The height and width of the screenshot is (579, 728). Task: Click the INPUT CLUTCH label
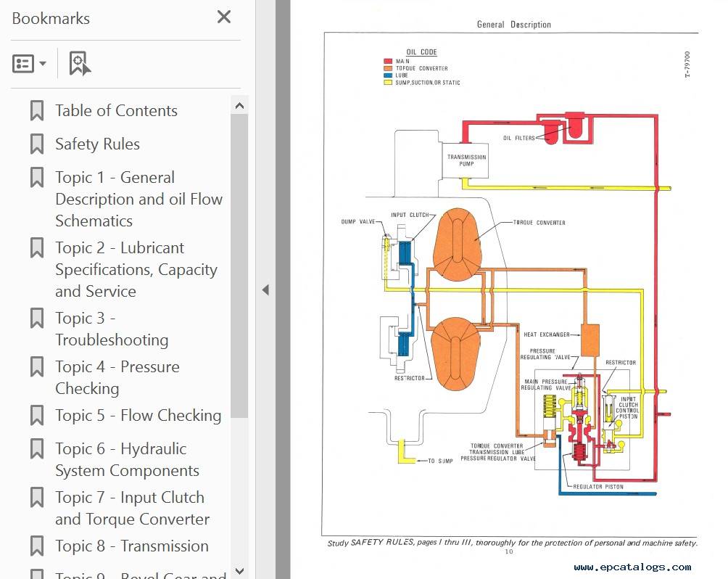[410, 215]
